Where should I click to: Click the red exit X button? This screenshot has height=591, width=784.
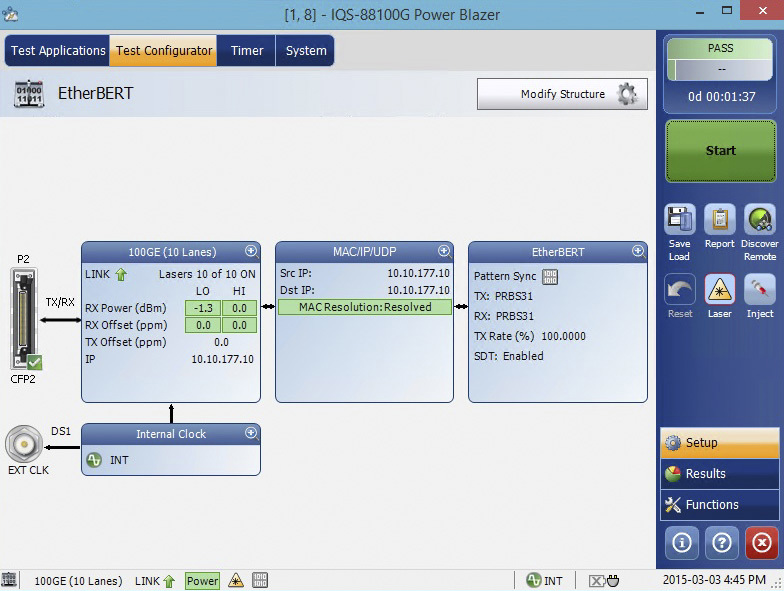tap(762, 542)
